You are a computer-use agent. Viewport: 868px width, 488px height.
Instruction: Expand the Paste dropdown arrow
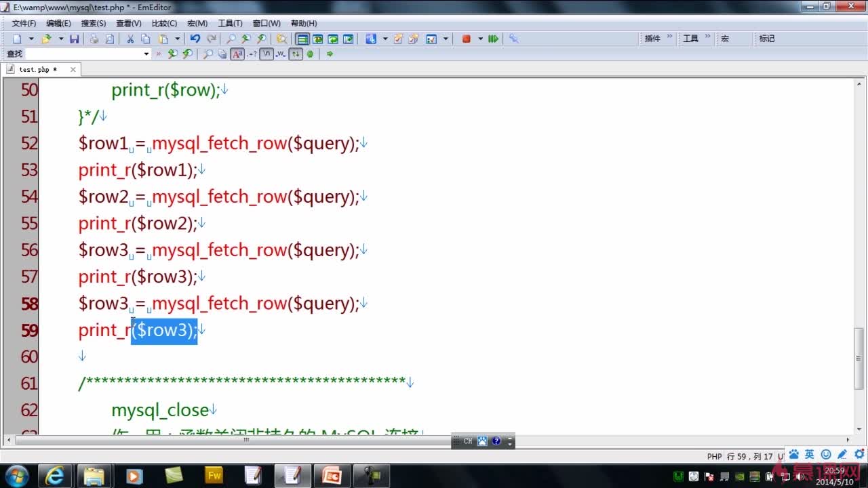pyautogui.click(x=178, y=39)
